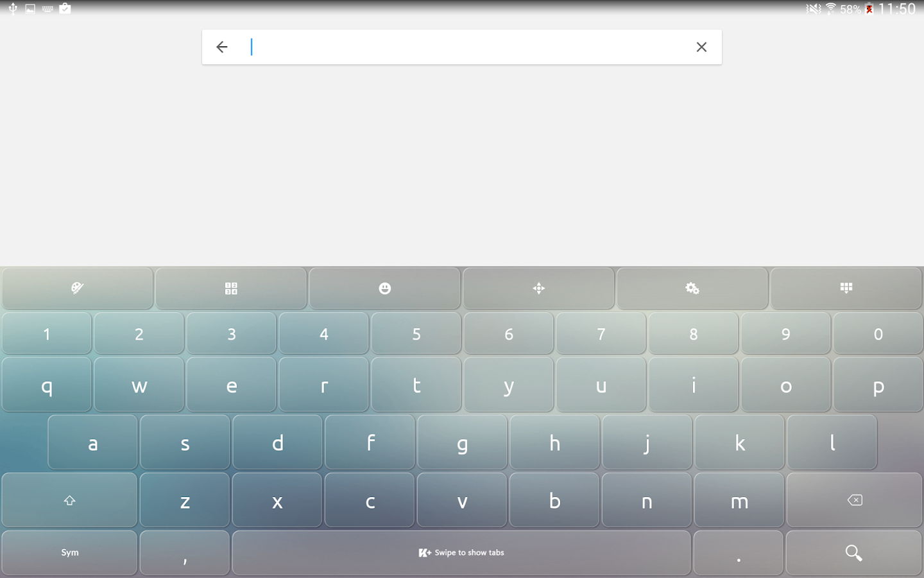Tap the back arrow in the search bar
This screenshot has height=578, width=924.
(x=221, y=46)
